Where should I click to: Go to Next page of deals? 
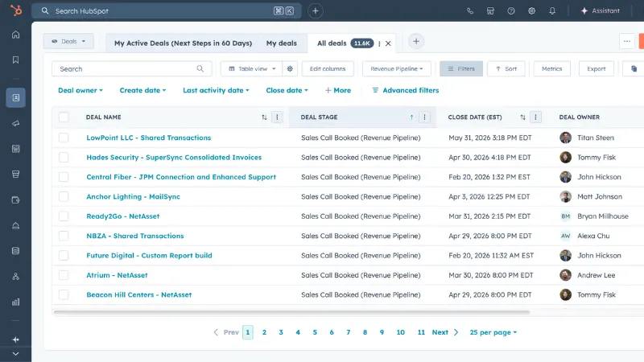(445, 332)
